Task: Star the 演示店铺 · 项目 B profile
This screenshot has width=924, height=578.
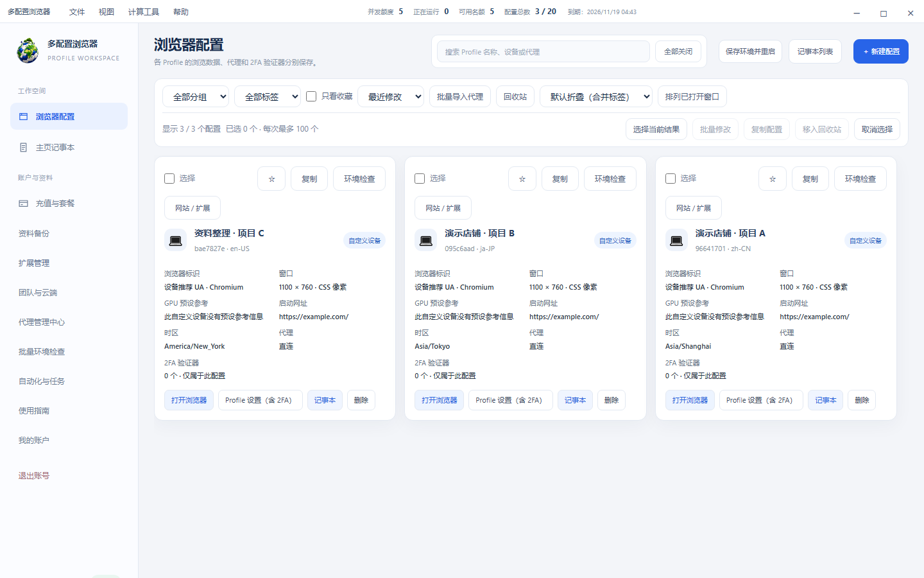Action: click(x=522, y=179)
